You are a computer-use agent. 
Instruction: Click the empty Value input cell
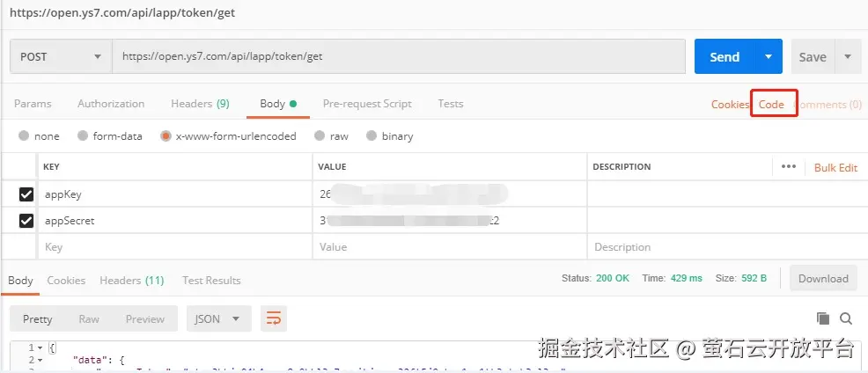tap(450, 247)
